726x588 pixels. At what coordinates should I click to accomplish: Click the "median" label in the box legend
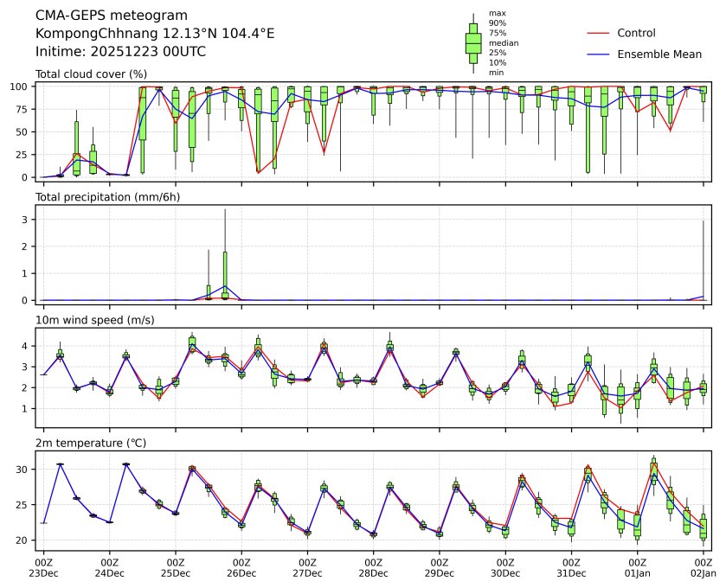click(x=503, y=43)
